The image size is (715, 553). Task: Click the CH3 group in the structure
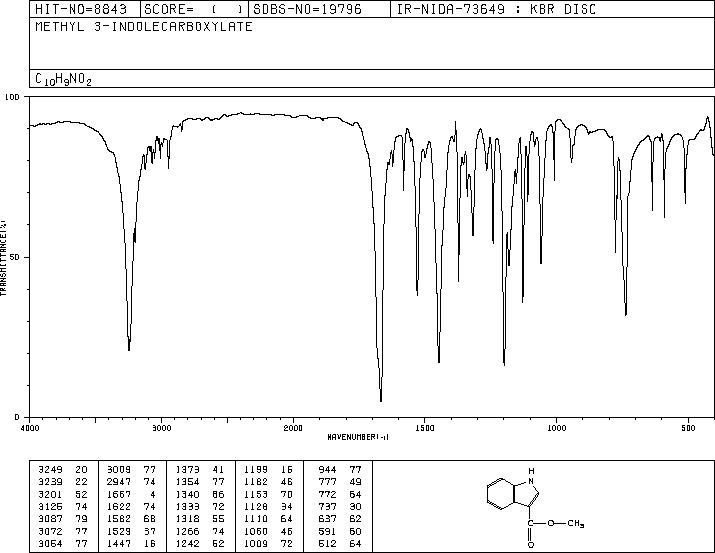pos(576,523)
